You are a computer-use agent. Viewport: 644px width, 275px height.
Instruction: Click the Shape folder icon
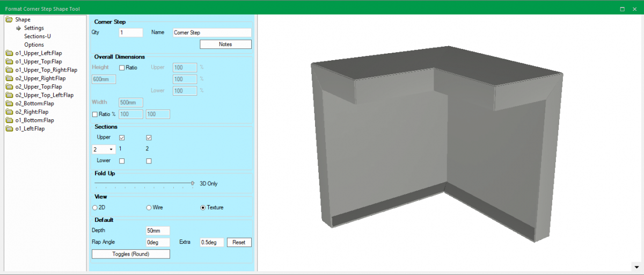pyautogui.click(x=9, y=20)
